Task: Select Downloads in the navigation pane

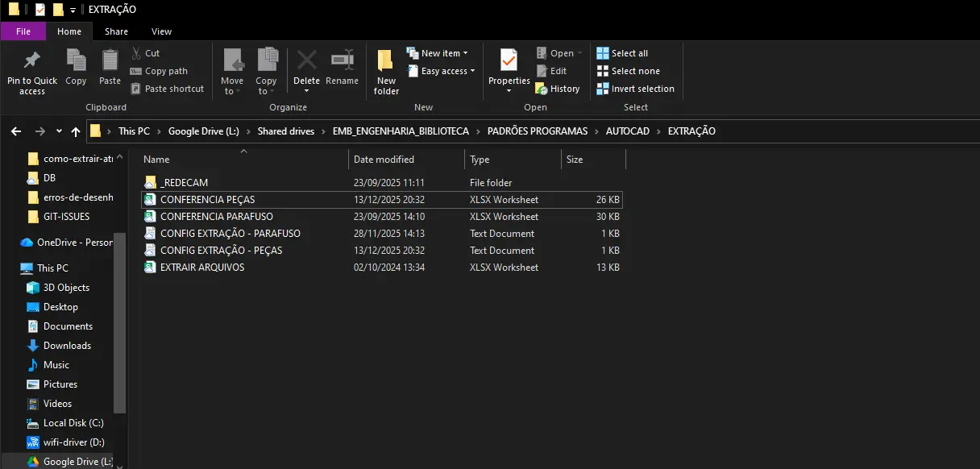Action: pyautogui.click(x=67, y=346)
